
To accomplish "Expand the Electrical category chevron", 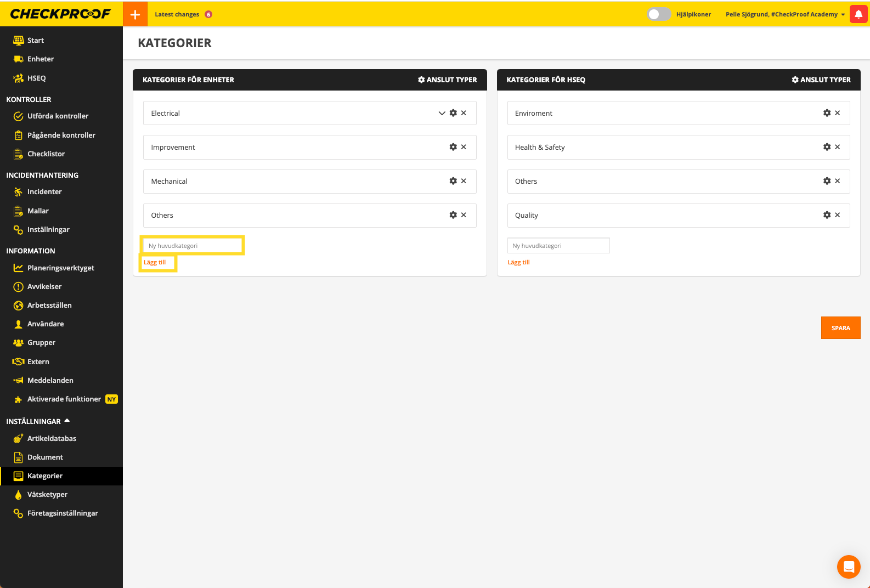I will click(x=442, y=113).
